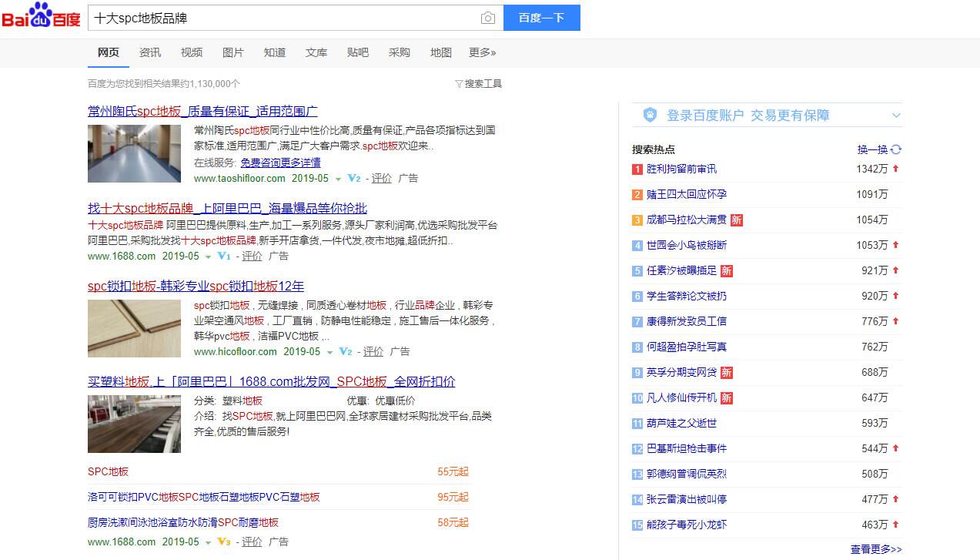Image resolution: width=980 pixels, height=560 pixels.
Task: Click the filter icon of 搜索工具
Action: (x=459, y=84)
